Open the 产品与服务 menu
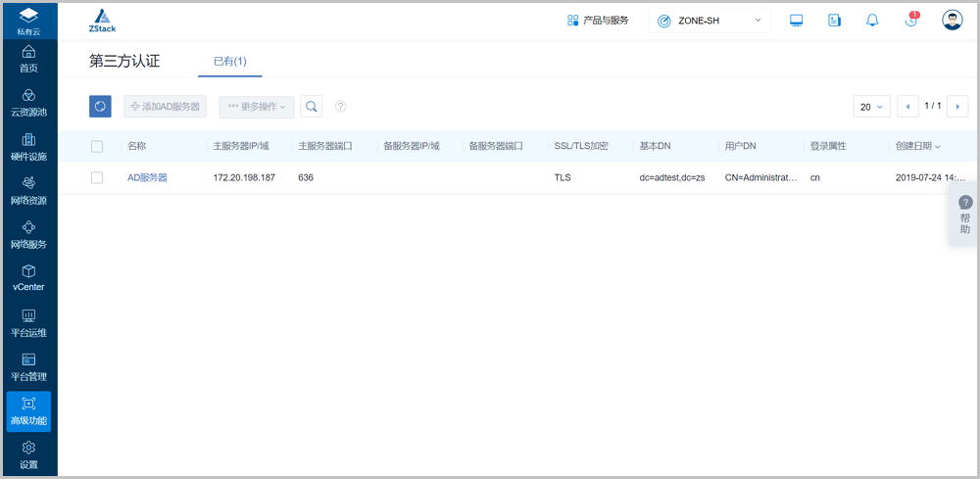The height and width of the screenshot is (479, 980). coord(598,21)
